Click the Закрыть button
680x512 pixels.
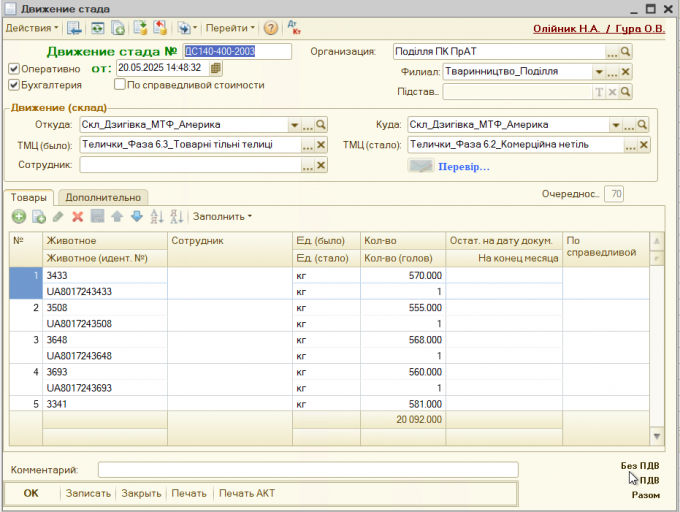[141, 493]
